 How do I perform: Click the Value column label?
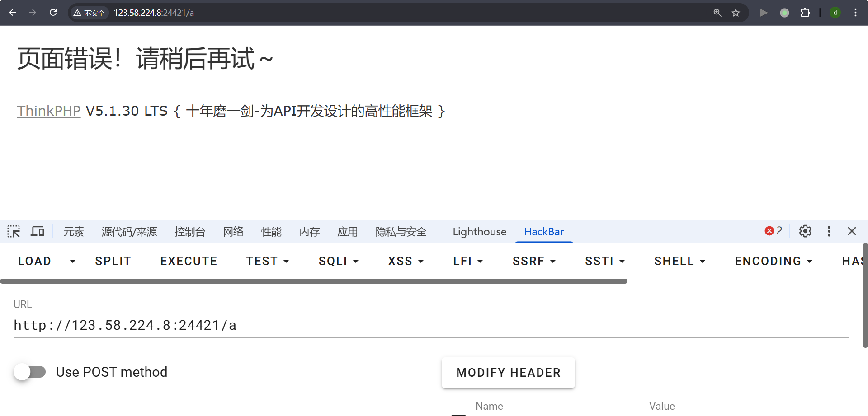662,406
